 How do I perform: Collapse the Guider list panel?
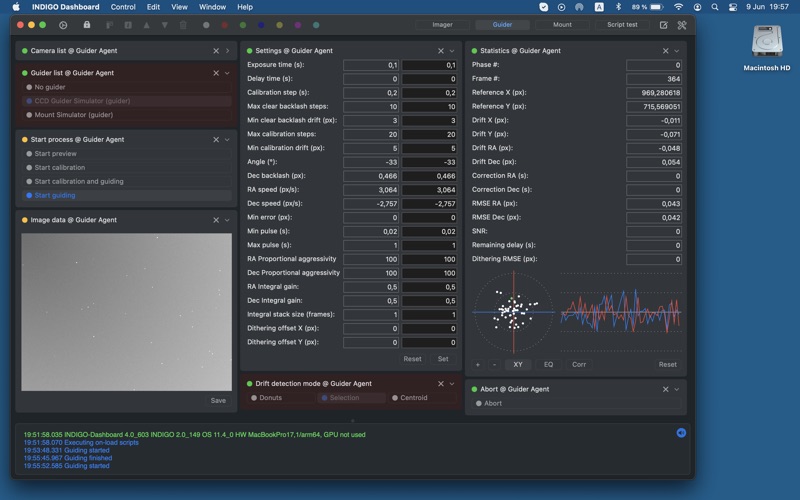228,73
